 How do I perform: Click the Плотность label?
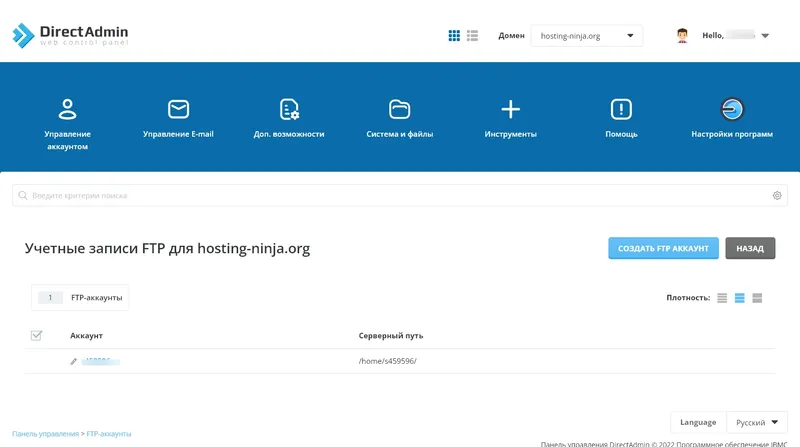tap(688, 297)
